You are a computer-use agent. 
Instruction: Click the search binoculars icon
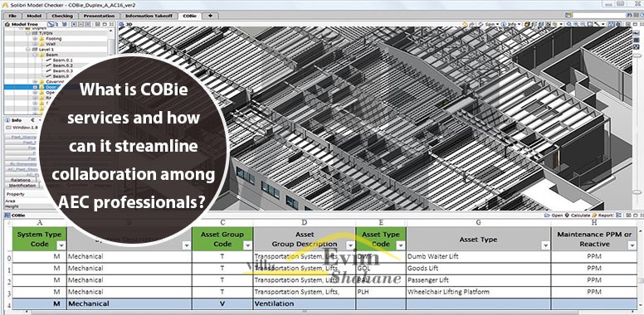pos(629,15)
